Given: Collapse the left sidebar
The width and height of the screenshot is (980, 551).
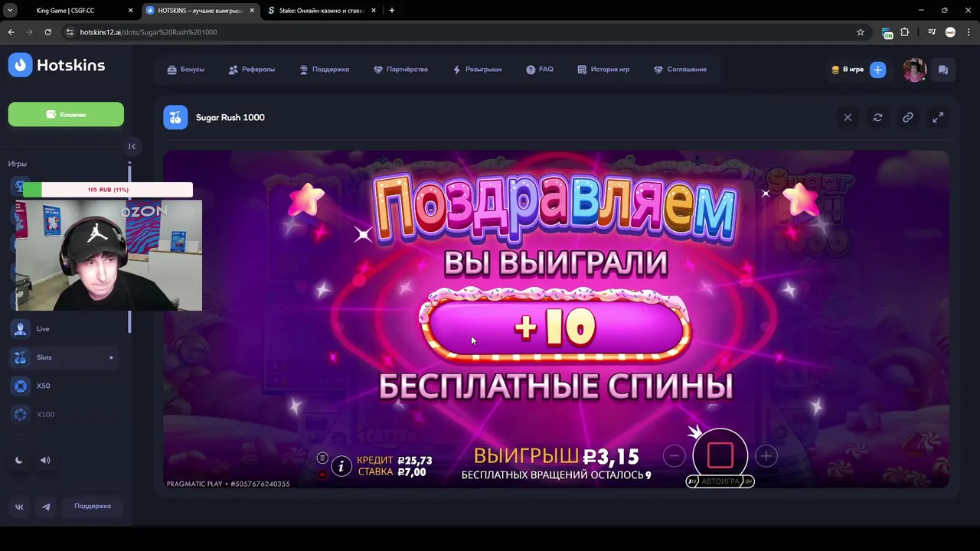Looking at the screenshot, I should click(x=132, y=146).
